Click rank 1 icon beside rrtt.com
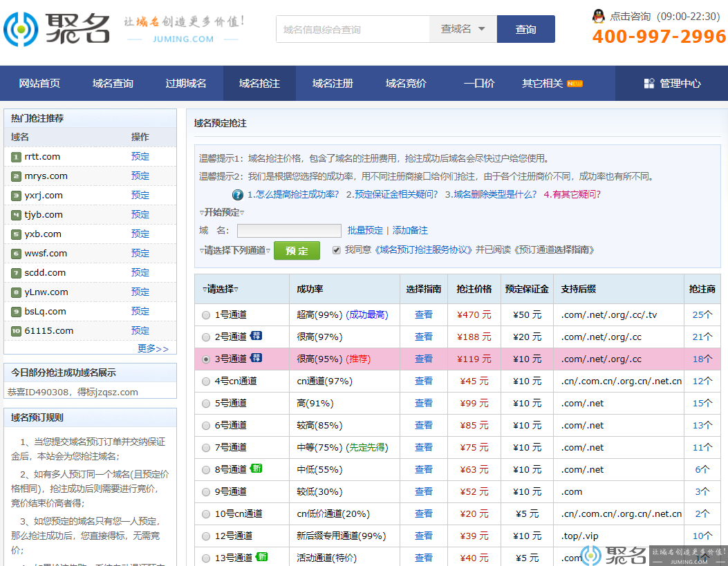This screenshot has width=728, height=566. coord(17,158)
